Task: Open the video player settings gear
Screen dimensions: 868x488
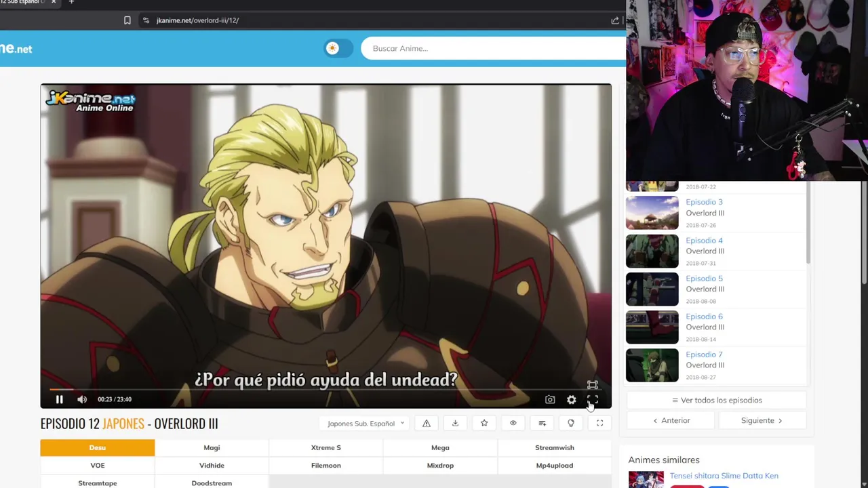Action: pos(572,400)
